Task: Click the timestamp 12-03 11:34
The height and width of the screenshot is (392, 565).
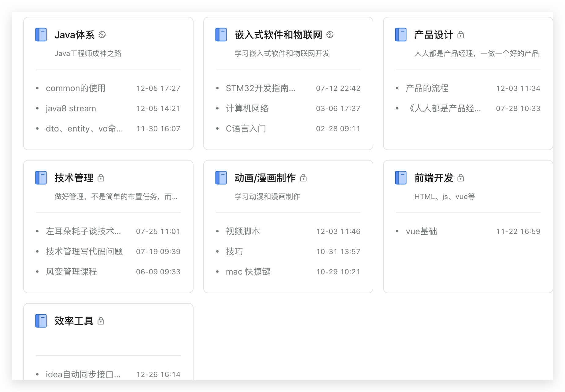Action: 518,88
